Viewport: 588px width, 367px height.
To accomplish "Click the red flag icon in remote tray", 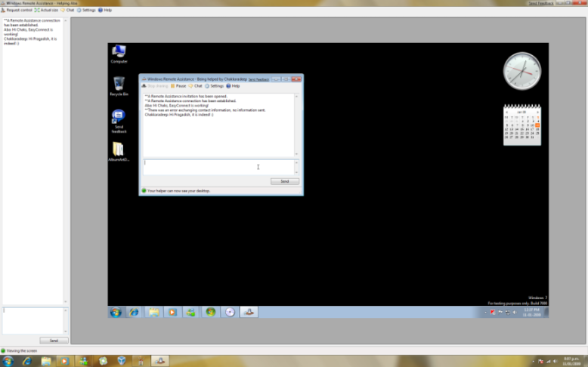I will (x=493, y=313).
